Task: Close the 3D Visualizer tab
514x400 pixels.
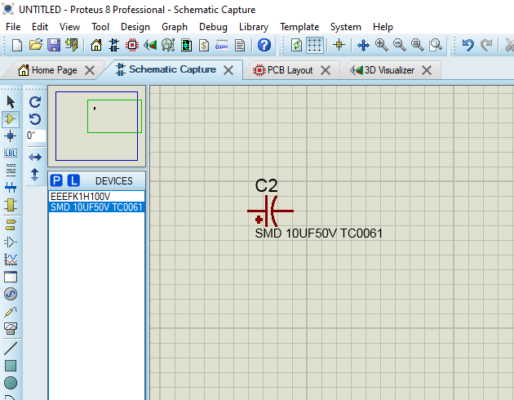Action: click(426, 70)
